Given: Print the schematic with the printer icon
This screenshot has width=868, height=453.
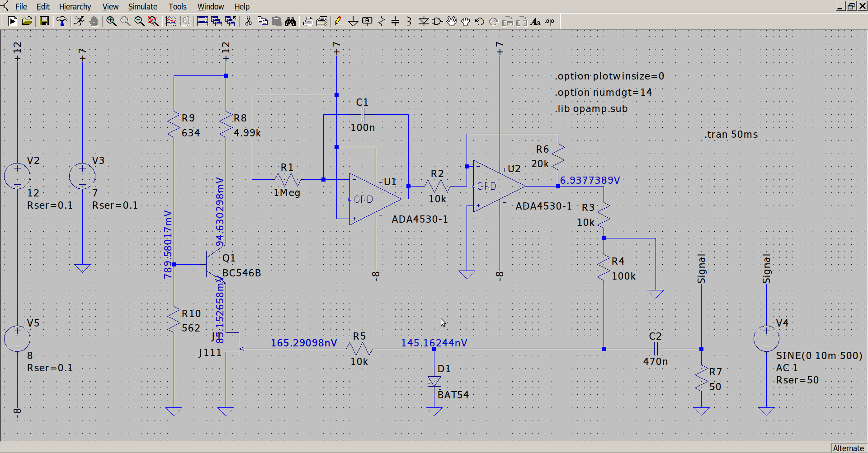Looking at the screenshot, I should pos(322,21).
